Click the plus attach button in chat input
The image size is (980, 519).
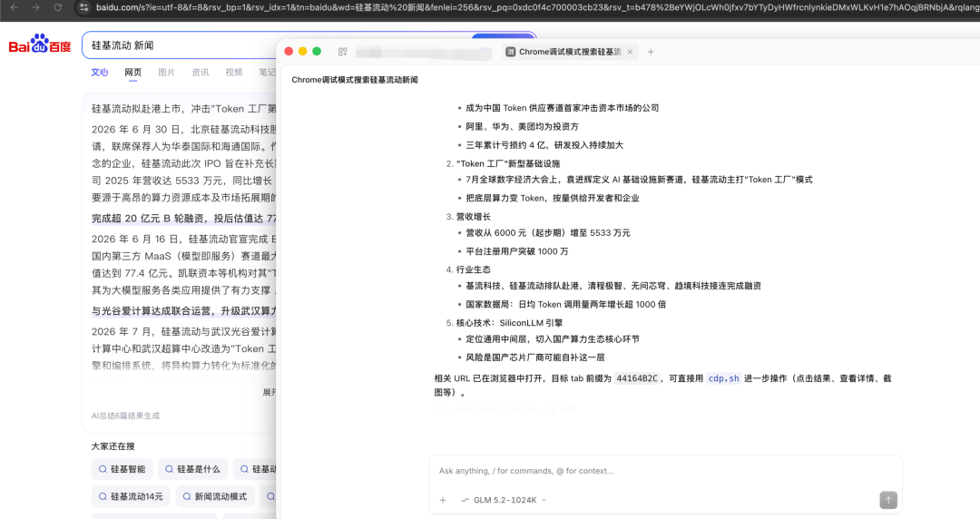(x=443, y=500)
